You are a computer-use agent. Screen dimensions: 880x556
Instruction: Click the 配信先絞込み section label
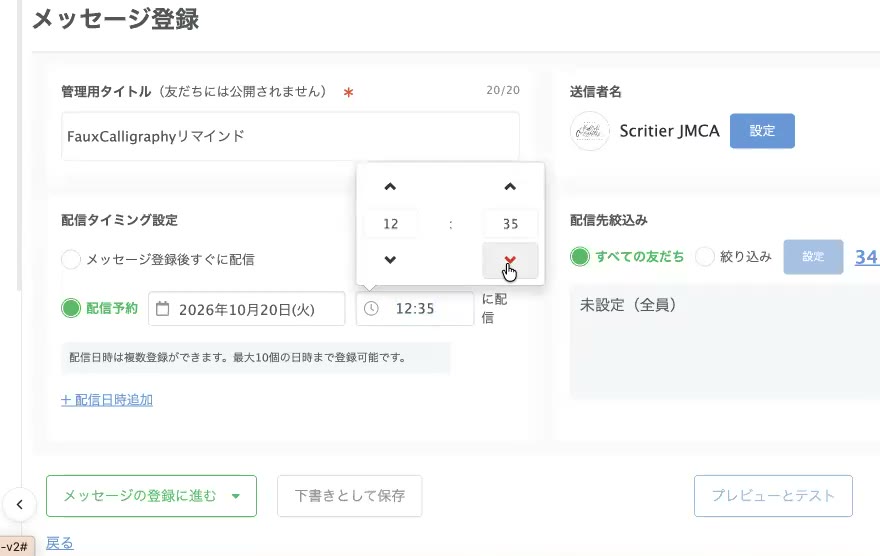coord(608,220)
